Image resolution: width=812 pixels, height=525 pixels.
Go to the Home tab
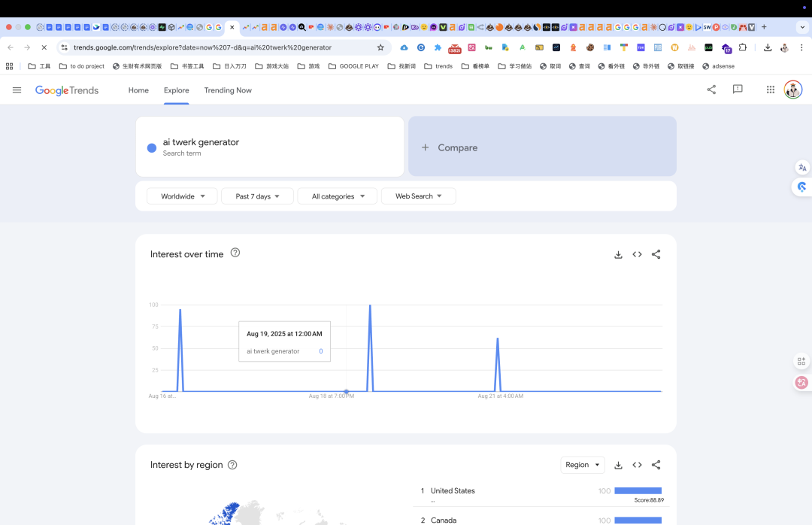[x=138, y=90]
